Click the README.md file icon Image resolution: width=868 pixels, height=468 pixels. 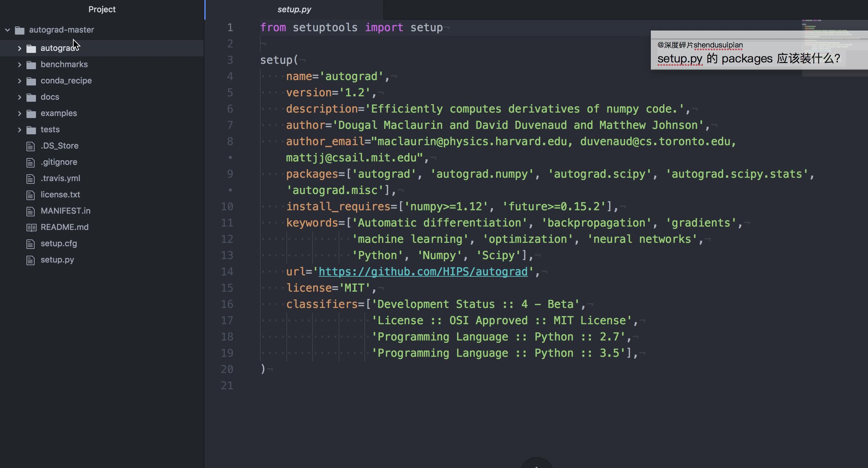tap(31, 227)
